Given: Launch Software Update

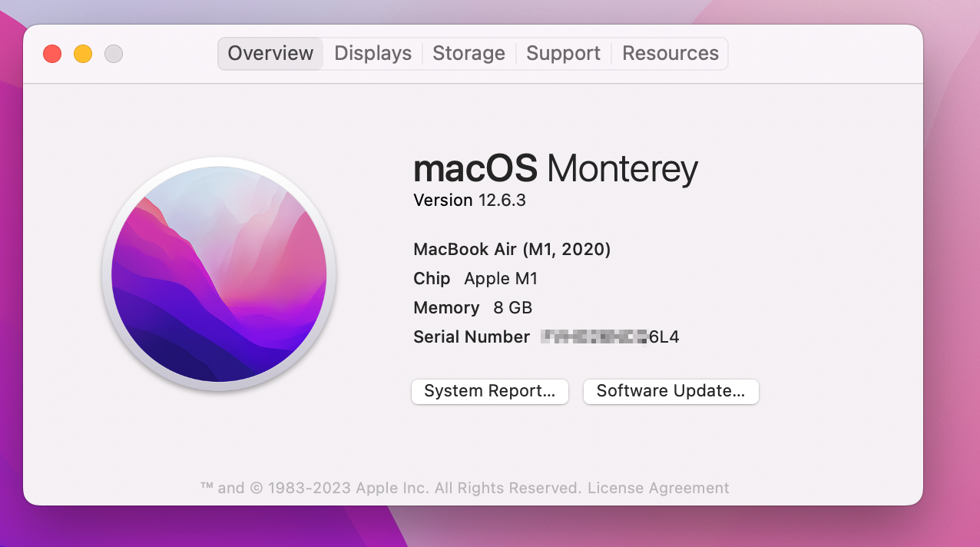Looking at the screenshot, I should 670,391.
